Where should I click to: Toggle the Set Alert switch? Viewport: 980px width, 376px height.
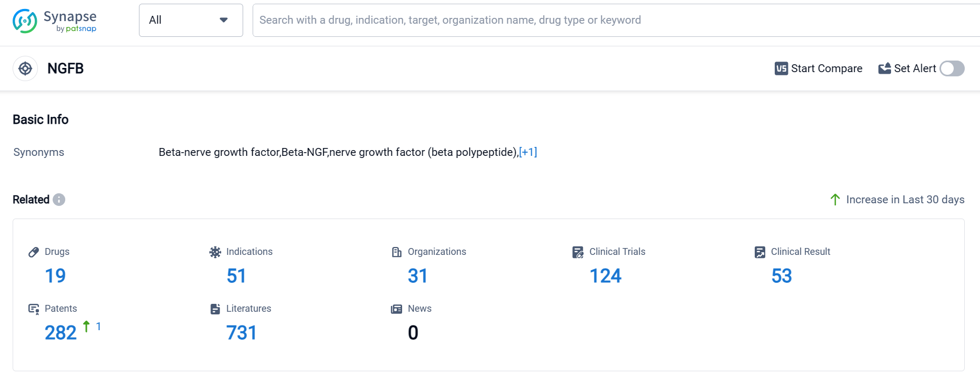pos(952,68)
